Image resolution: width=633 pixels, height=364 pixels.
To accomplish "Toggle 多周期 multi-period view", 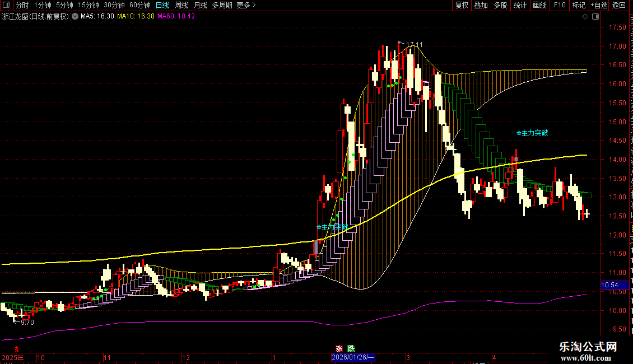I will pos(222,5).
